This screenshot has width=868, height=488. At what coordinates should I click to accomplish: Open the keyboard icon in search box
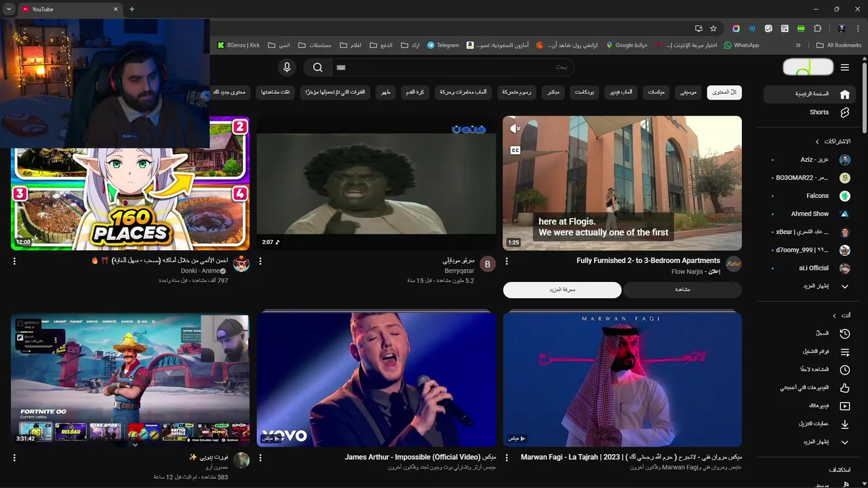341,67
